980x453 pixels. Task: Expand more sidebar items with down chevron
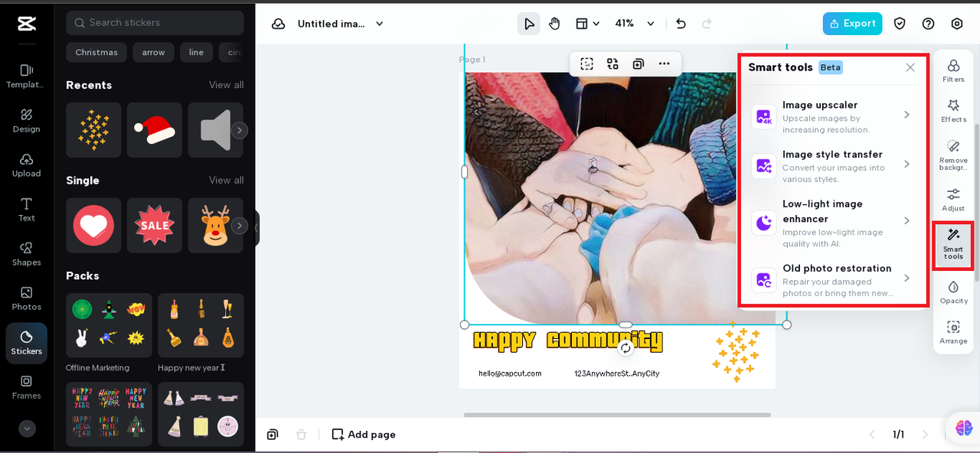tap(28, 429)
